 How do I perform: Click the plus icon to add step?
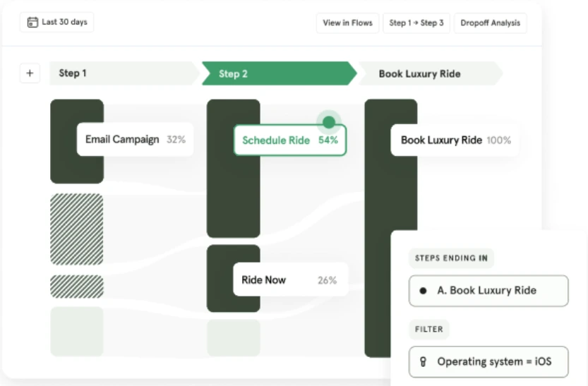click(30, 73)
